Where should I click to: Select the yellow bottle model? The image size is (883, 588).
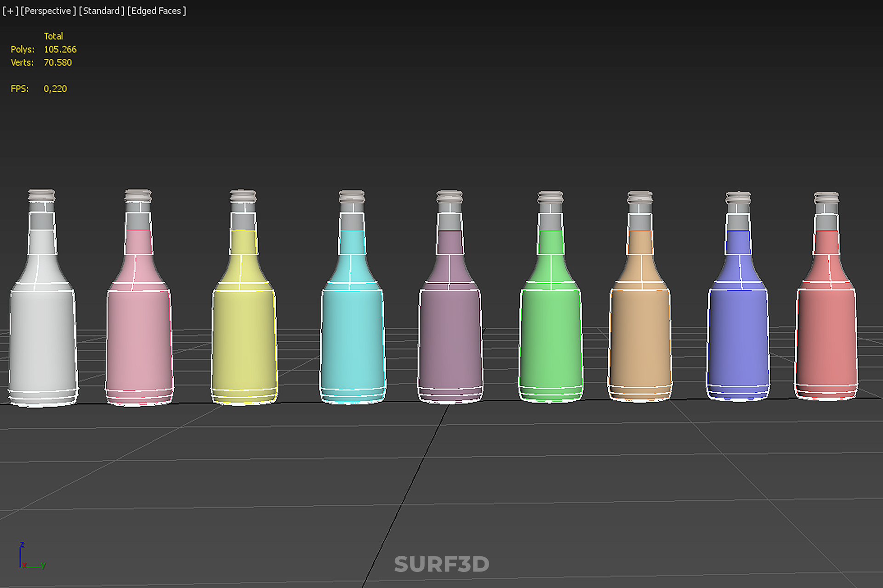pyautogui.click(x=244, y=340)
